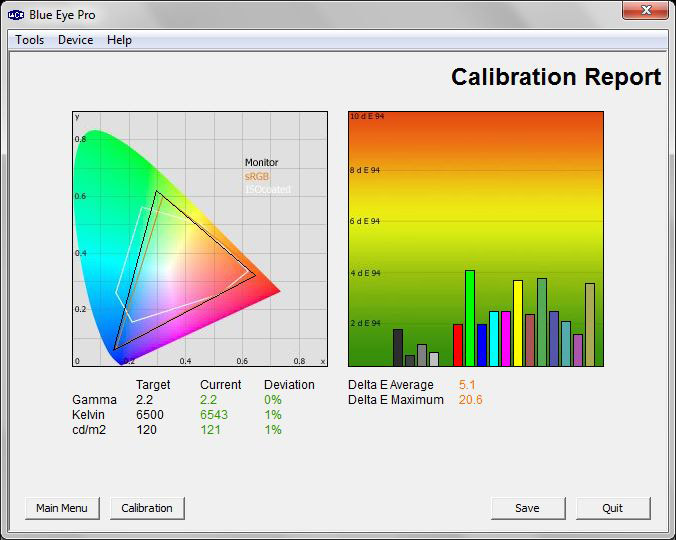676x540 pixels.
Task: Select the yellow Delta E bar
Action: [x=518, y=323]
